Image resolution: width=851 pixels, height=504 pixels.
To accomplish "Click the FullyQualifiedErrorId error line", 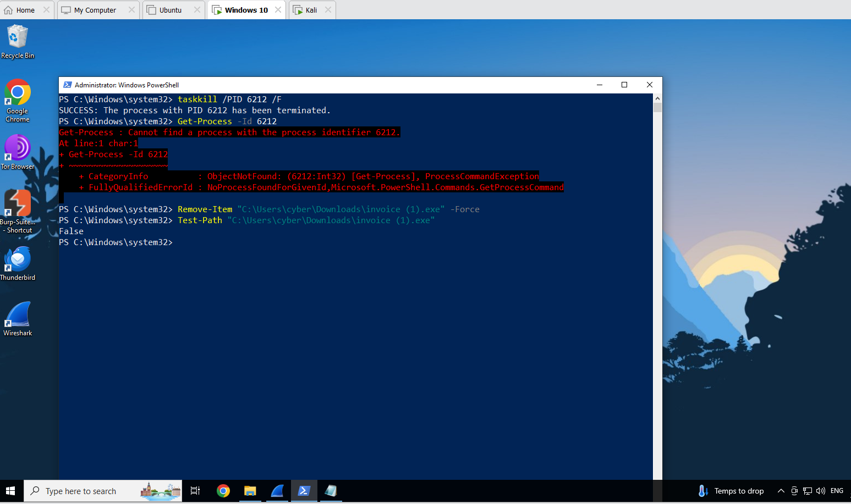I will (321, 187).
